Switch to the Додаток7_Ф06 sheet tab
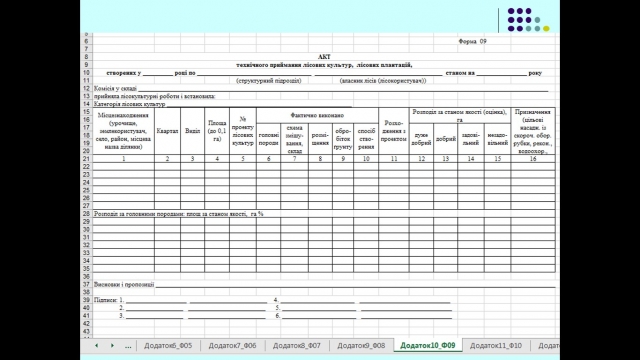The width and height of the screenshot is (640, 360). coord(232,345)
